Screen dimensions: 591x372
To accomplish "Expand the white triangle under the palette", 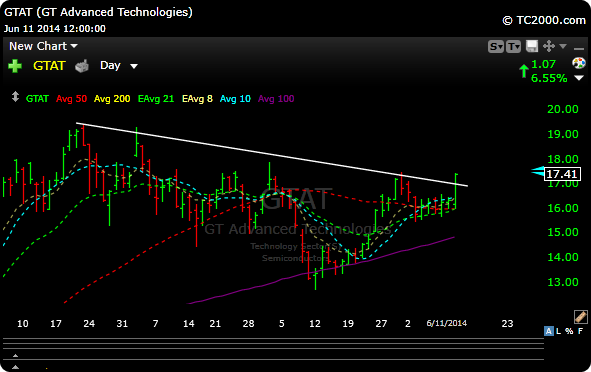I will [x=579, y=78].
